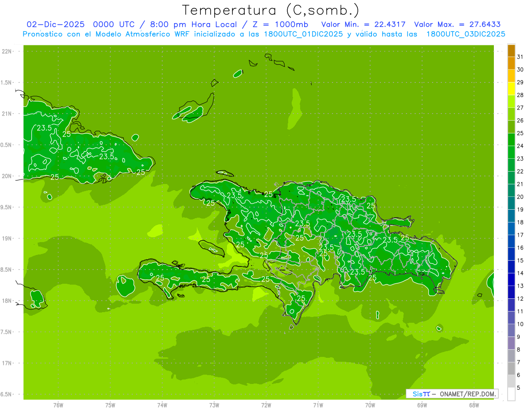The image size is (532, 411).
Task: Click the '76W' longitude label
Action: [x=58, y=405]
